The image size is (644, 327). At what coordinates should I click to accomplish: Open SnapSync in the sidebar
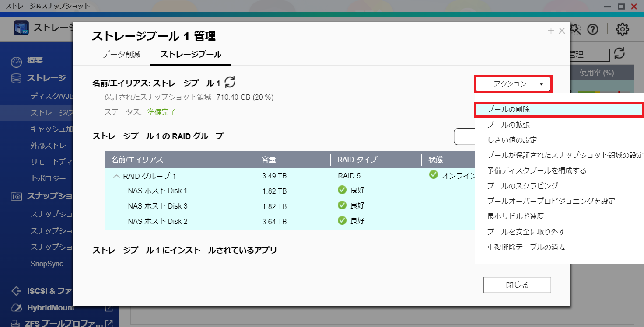(x=46, y=264)
